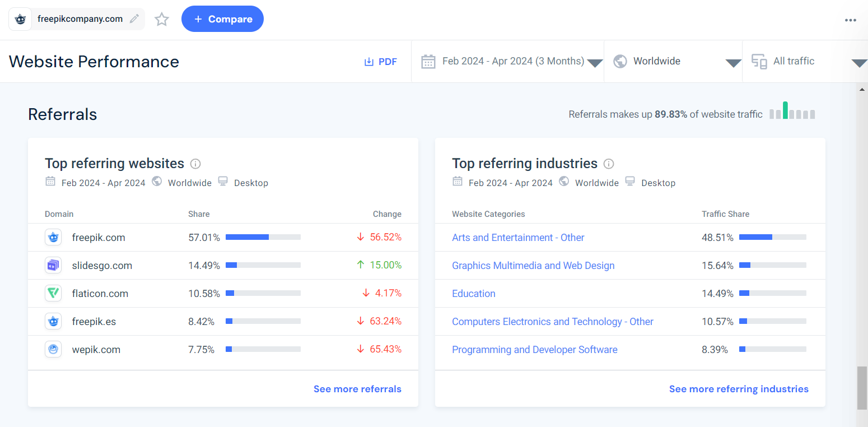Click the slidesgo.com favicon
Image resolution: width=868 pixels, height=427 pixels.
click(x=53, y=266)
